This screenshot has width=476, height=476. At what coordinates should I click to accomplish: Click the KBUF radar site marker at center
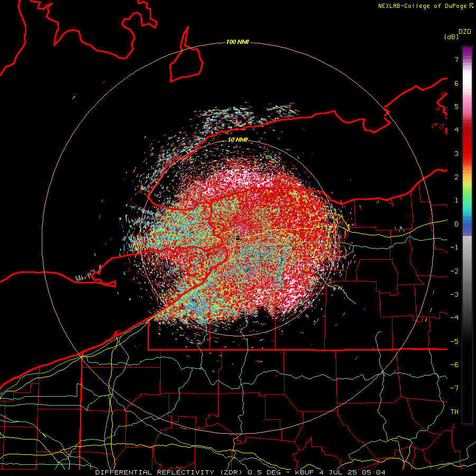[239, 239]
